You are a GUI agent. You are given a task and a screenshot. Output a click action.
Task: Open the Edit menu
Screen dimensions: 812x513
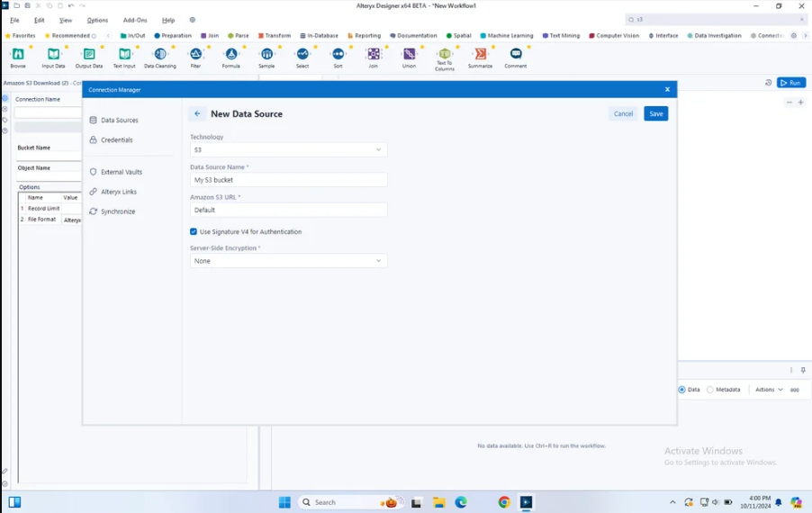tap(40, 20)
